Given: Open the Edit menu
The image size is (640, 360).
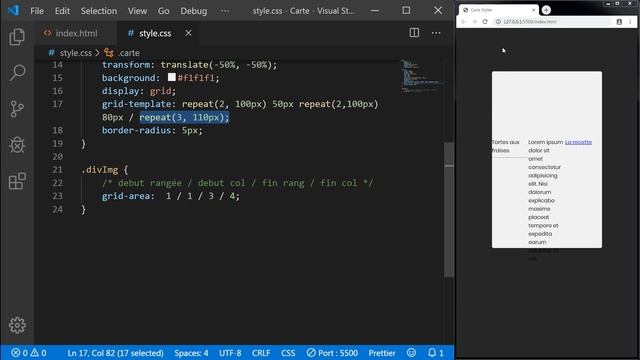Looking at the screenshot, I should pos(62,11).
